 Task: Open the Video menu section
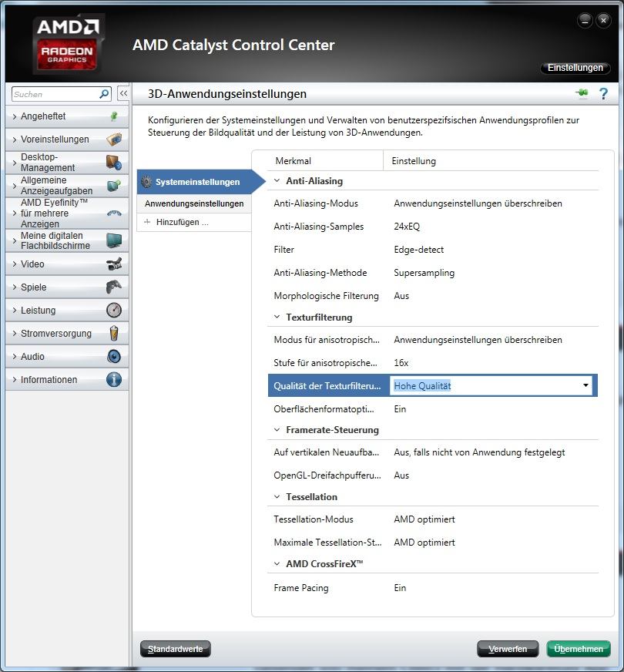coord(67,264)
